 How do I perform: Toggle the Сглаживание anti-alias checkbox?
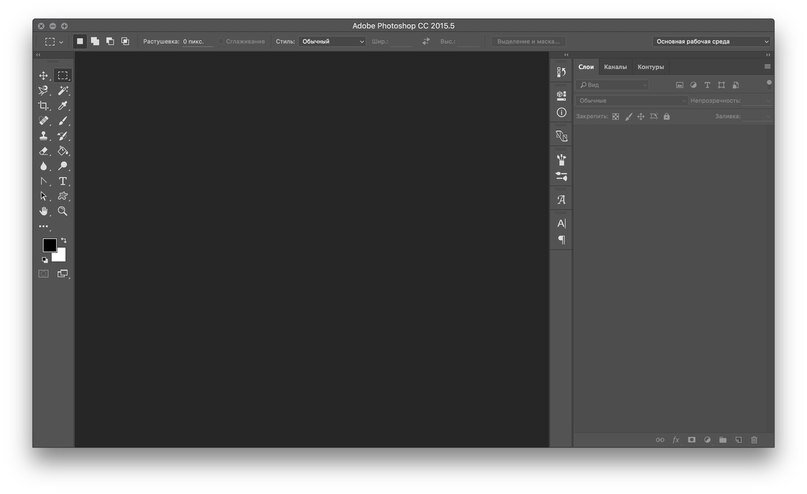pyautogui.click(x=221, y=42)
